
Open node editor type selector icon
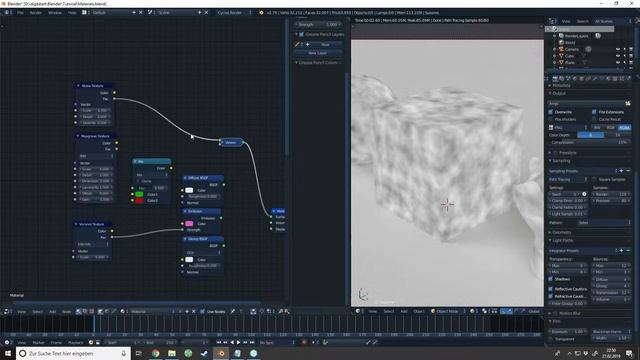click(7, 311)
